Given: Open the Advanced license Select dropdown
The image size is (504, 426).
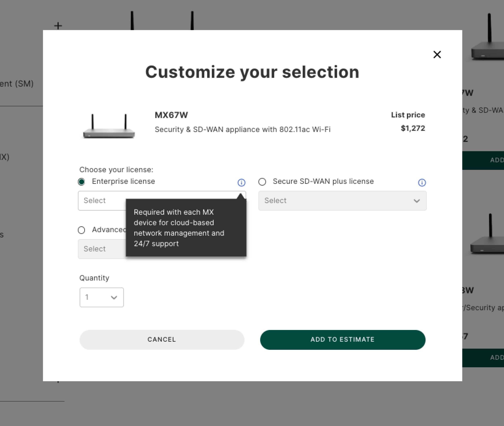Looking at the screenshot, I should (101, 249).
